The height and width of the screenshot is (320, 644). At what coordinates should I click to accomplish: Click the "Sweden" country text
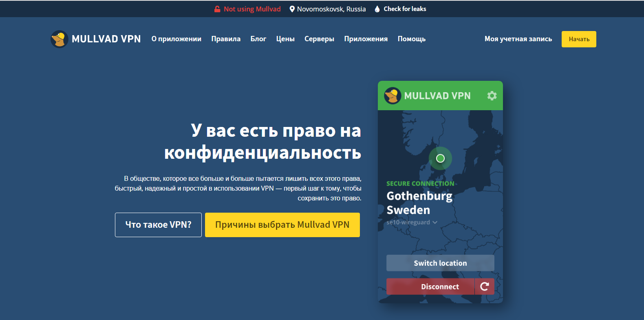click(408, 210)
